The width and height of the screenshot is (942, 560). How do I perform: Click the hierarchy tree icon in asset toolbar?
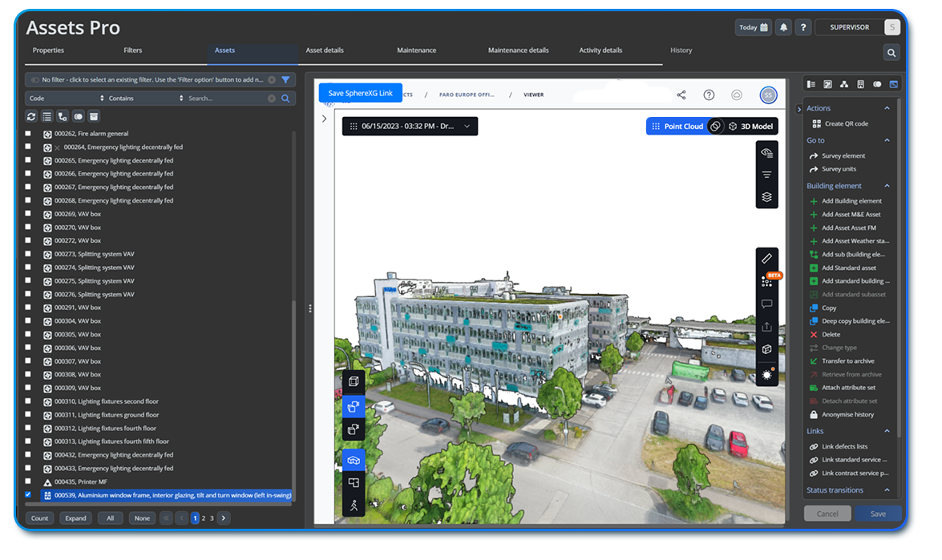[63, 116]
